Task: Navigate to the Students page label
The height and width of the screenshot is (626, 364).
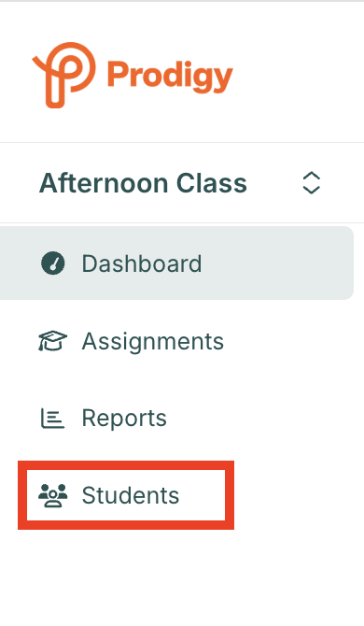Action: (x=131, y=495)
